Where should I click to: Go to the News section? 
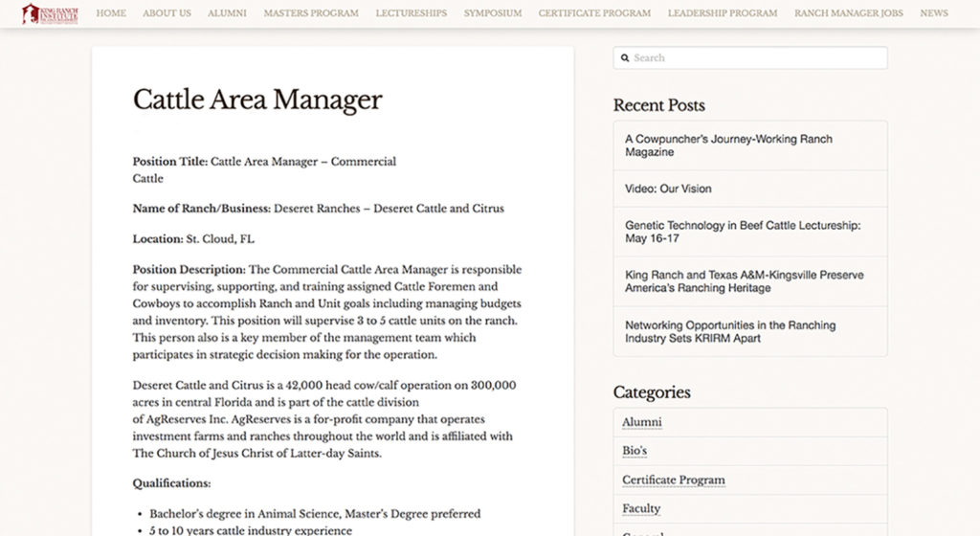tap(934, 13)
